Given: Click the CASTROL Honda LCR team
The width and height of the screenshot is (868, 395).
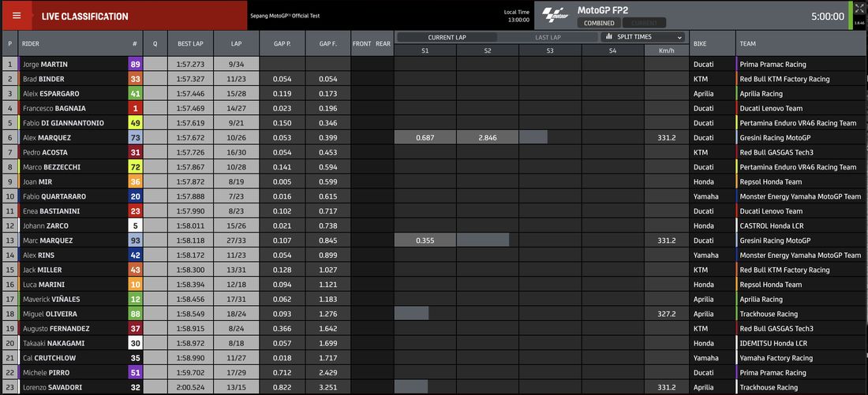Looking at the screenshot, I should 772,225.
